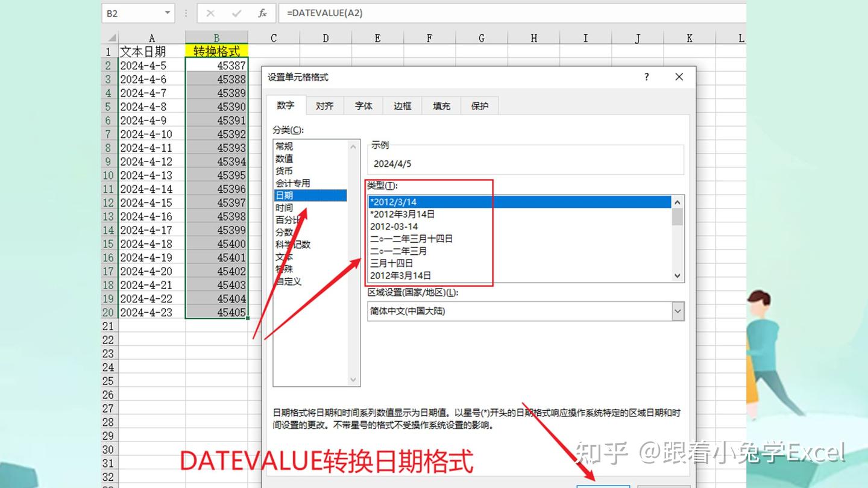Click the formula bar input field
This screenshot has height=488, width=868.
click(x=512, y=13)
